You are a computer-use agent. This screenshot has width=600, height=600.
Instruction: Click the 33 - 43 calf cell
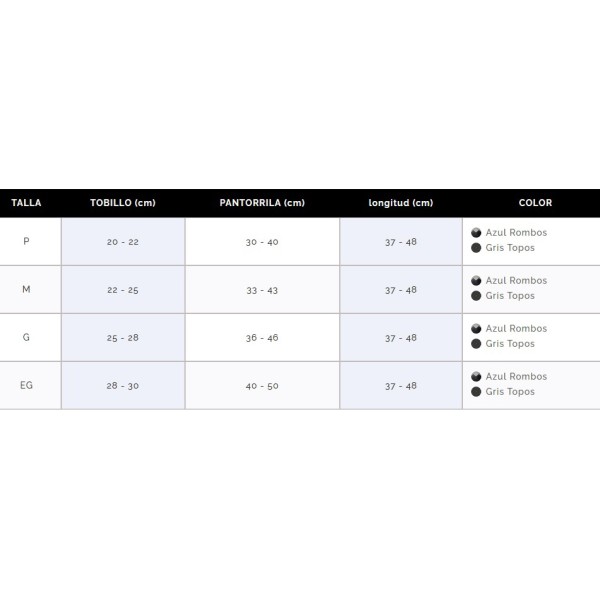pos(262,290)
